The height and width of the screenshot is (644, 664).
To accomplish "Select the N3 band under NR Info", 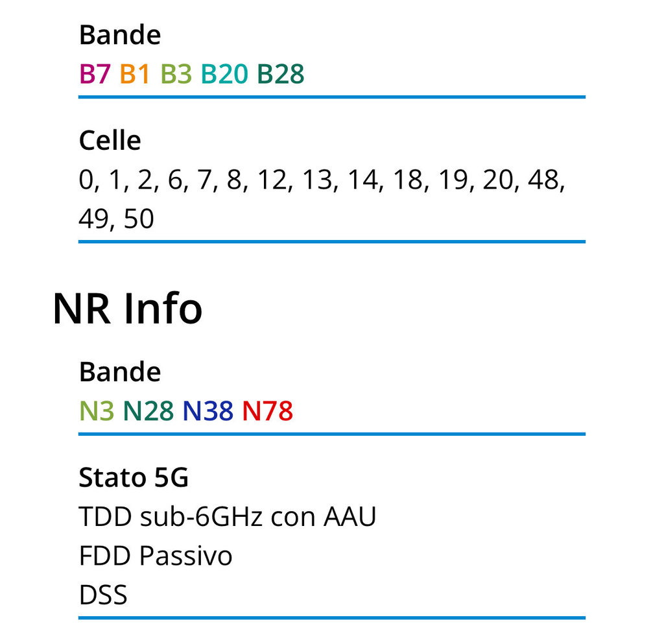I will (x=97, y=411).
